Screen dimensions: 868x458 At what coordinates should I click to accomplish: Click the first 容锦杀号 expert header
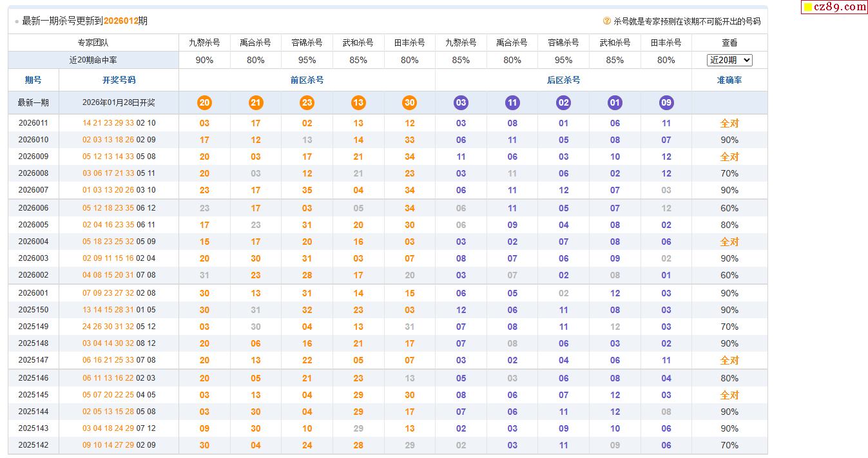(307, 43)
